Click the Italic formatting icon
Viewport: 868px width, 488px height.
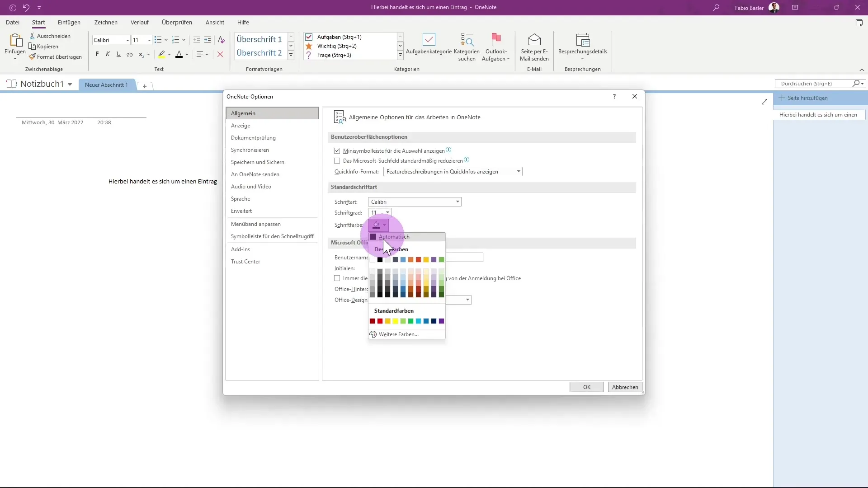click(107, 54)
